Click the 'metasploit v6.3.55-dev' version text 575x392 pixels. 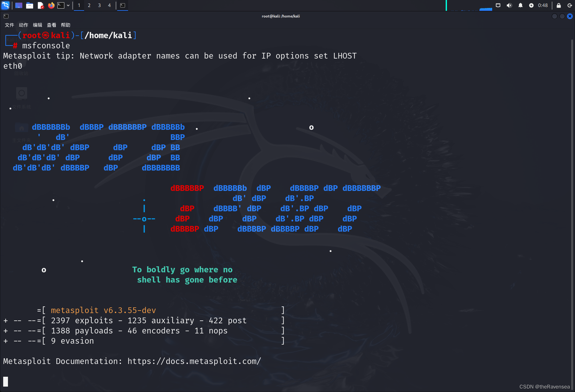coord(104,311)
